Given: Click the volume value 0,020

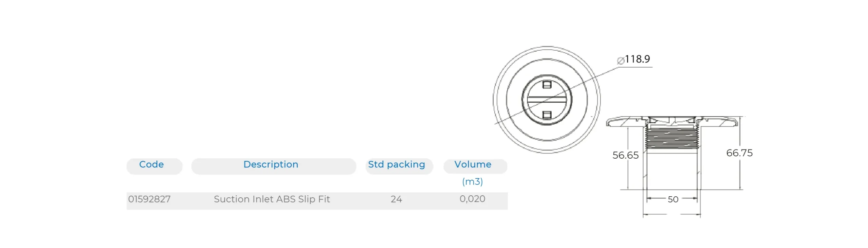Looking at the screenshot, I should (472, 199).
